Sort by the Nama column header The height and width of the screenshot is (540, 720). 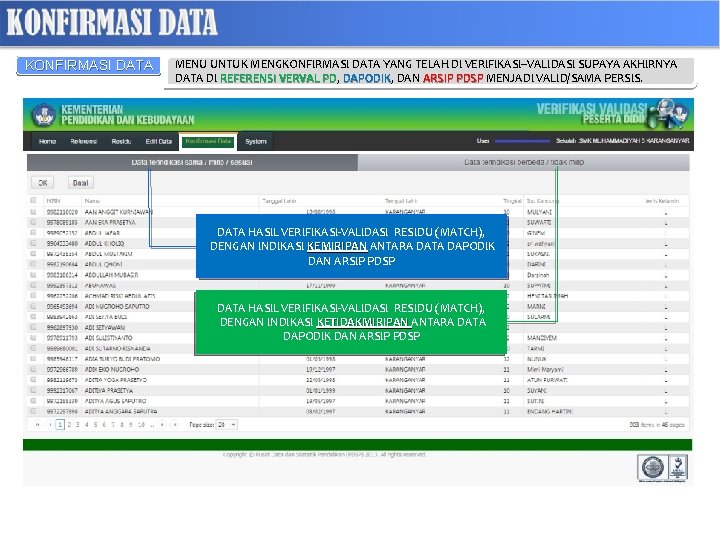click(x=92, y=201)
